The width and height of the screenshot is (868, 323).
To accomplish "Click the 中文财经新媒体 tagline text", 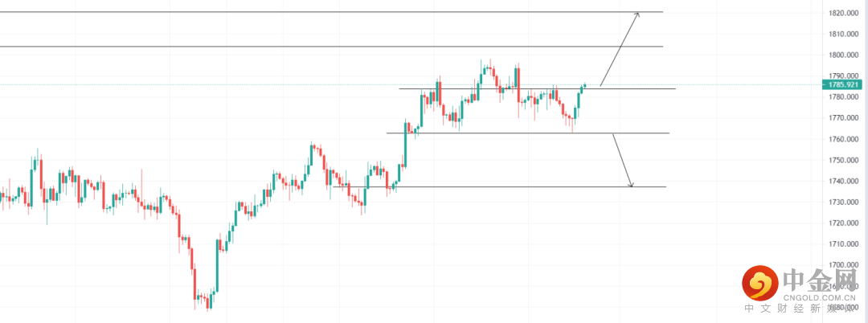I will click(800, 309).
